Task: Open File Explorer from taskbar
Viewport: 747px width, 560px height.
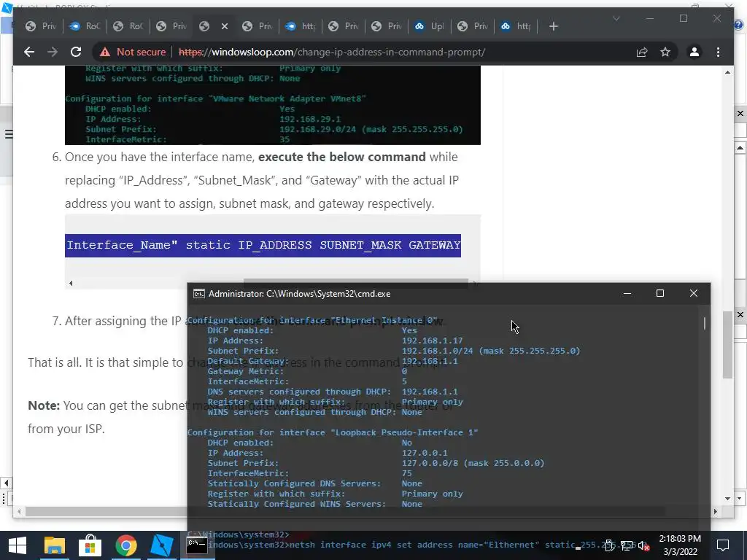Action: [x=54, y=545]
